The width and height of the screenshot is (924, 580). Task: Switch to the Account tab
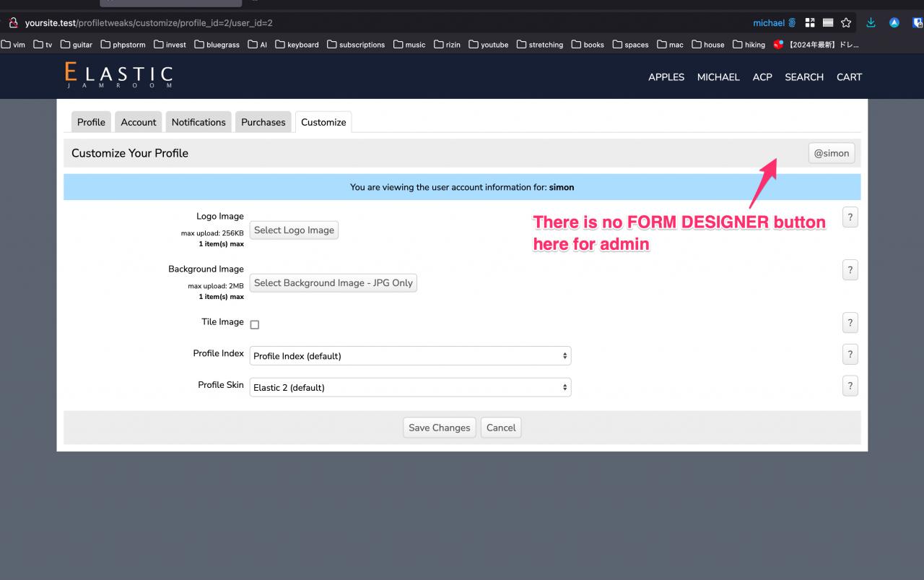click(x=139, y=122)
